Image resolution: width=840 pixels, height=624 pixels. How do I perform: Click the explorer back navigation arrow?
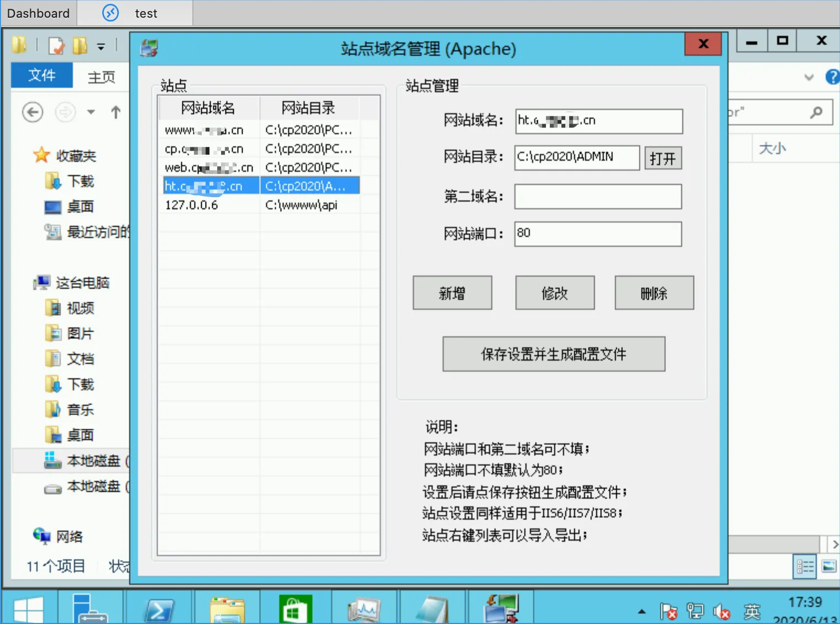[x=33, y=113]
